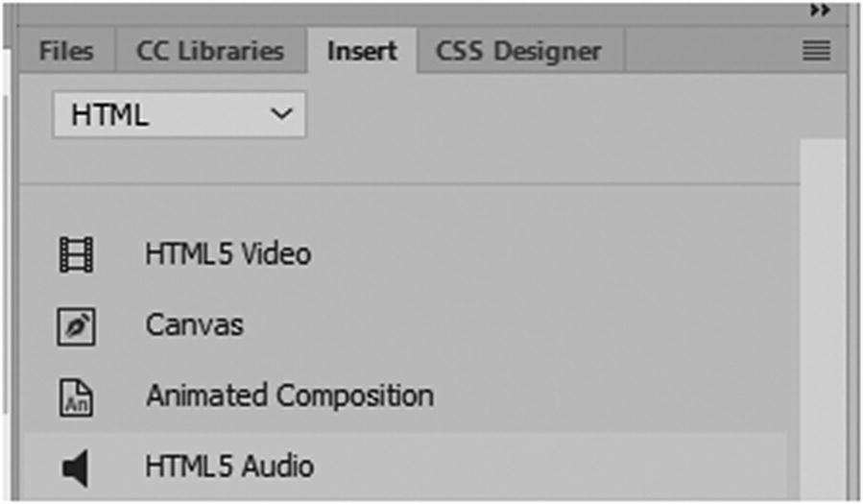863x504 pixels.
Task: Choose the Canvas text label
Action: [195, 325]
